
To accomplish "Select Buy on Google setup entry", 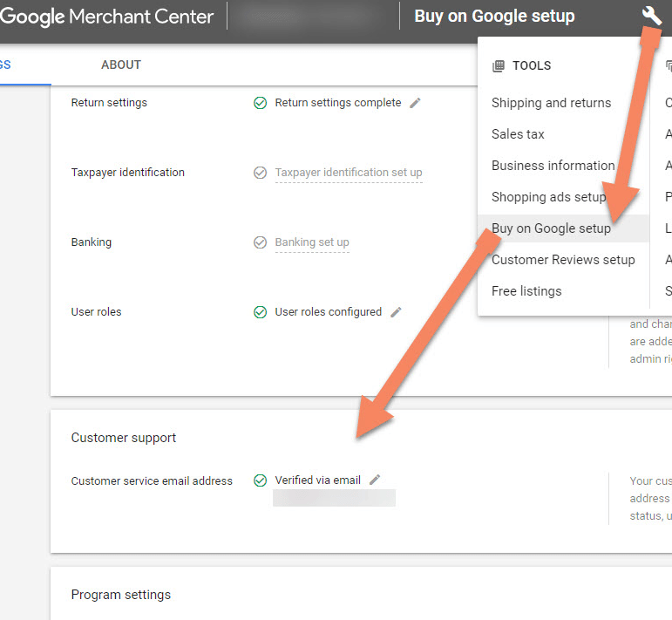I will (x=551, y=228).
